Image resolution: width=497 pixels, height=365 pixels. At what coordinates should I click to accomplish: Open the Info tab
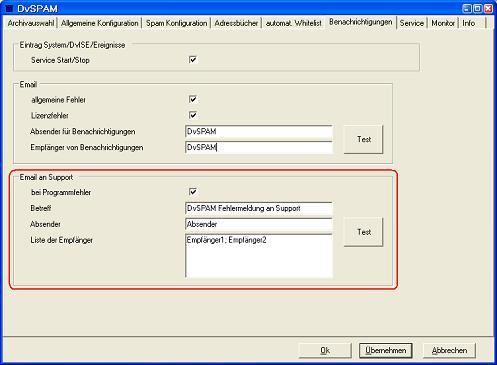pos(468,23)
